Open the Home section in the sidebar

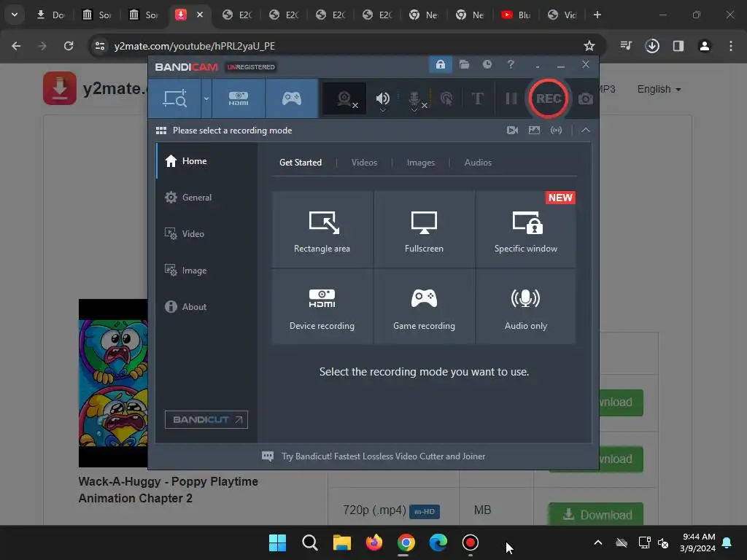point(206,161)
